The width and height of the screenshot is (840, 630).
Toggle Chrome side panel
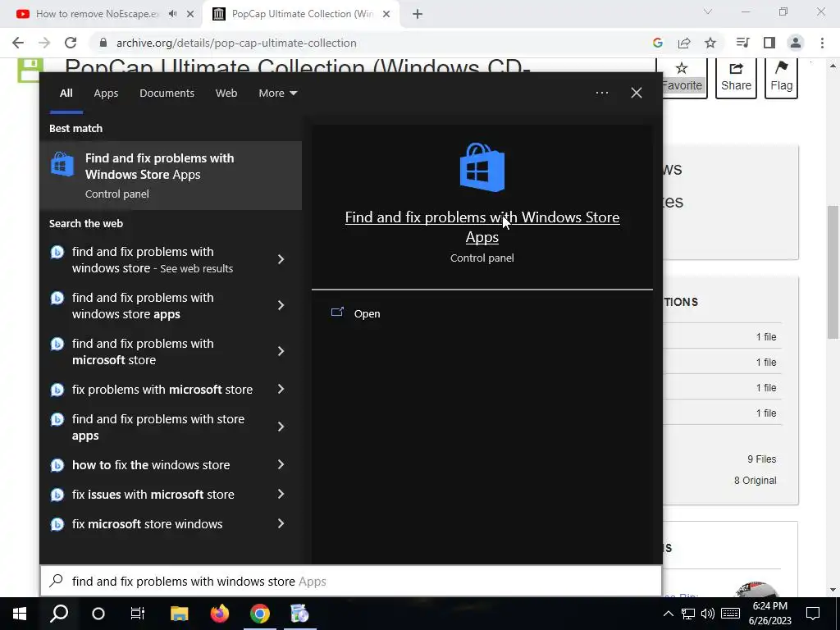[x=769, y=43]
